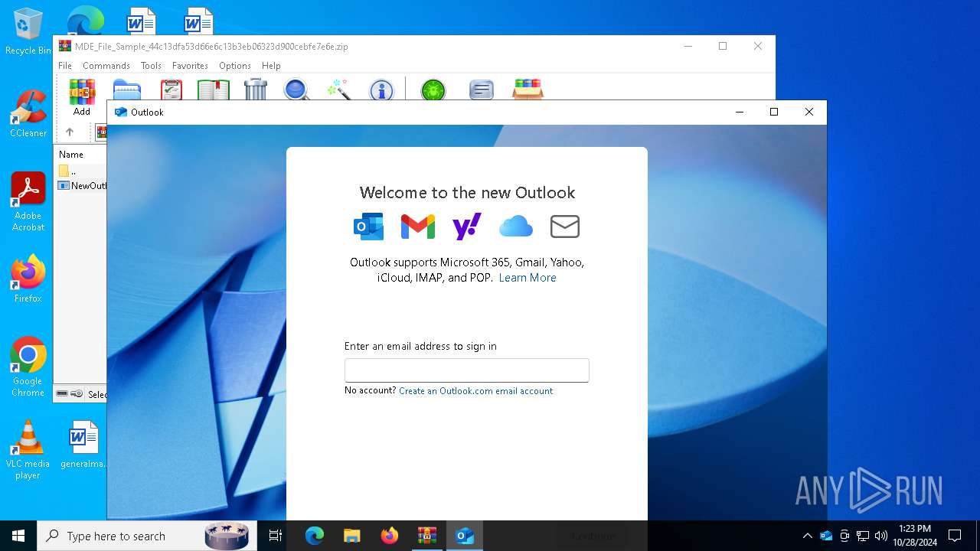Open File Explorer from the taskbar

(x=352, y=536)
